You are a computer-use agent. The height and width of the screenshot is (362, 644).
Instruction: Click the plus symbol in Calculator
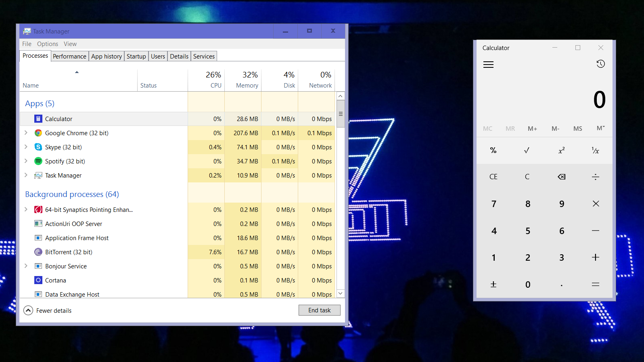click(x=596, y=257)
